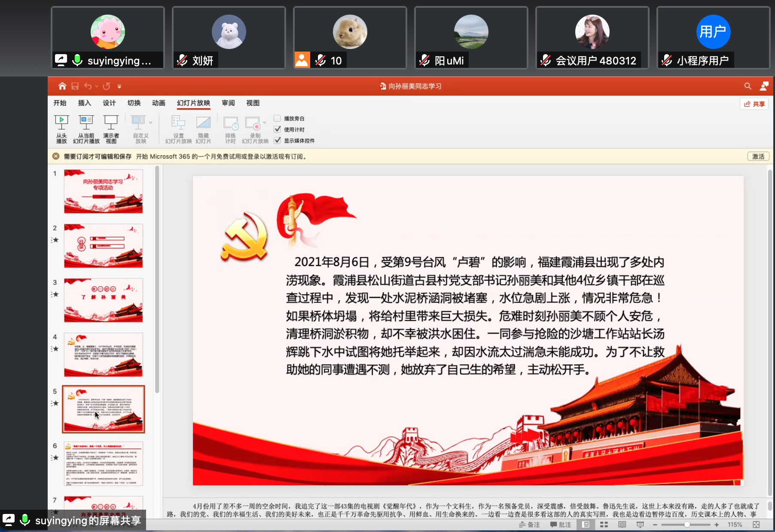Click the home icon in title bar
The width and height of the screenshot is (775, 532).
click(62, 86)
